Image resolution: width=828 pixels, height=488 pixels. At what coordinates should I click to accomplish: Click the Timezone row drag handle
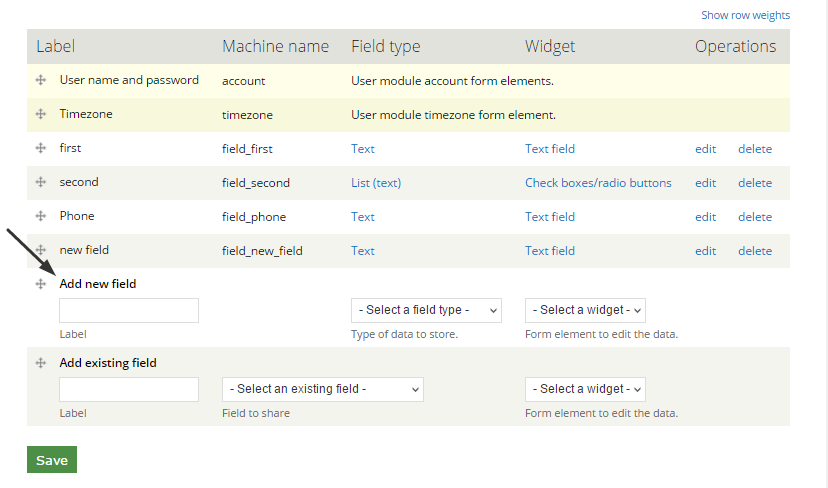pyautogui.click(x=41, y=114)
